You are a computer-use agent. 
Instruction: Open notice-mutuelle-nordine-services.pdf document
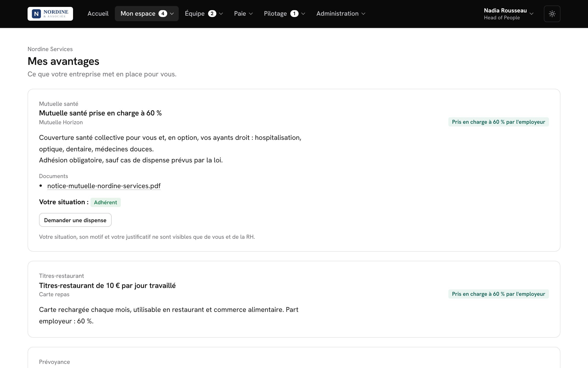pos(104,186)
